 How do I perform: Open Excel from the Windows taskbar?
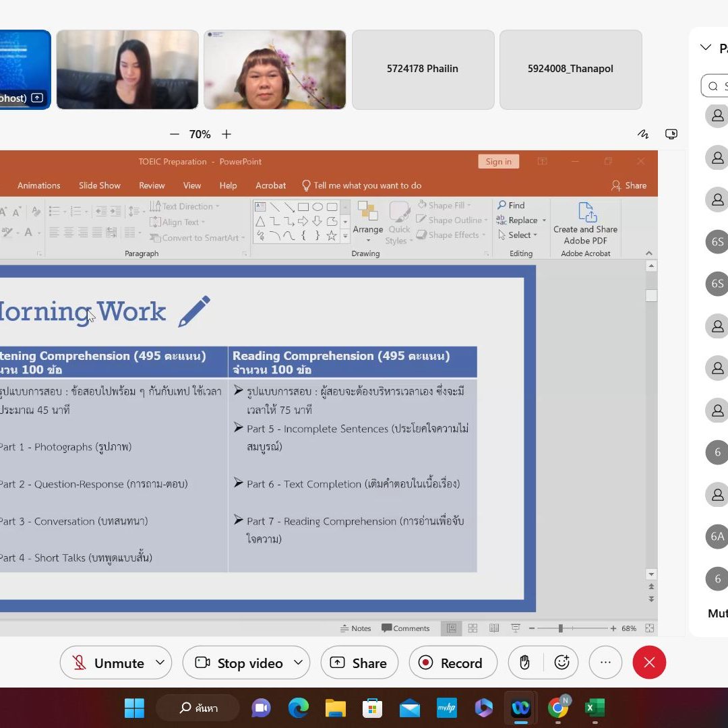(x=594, y=708)
